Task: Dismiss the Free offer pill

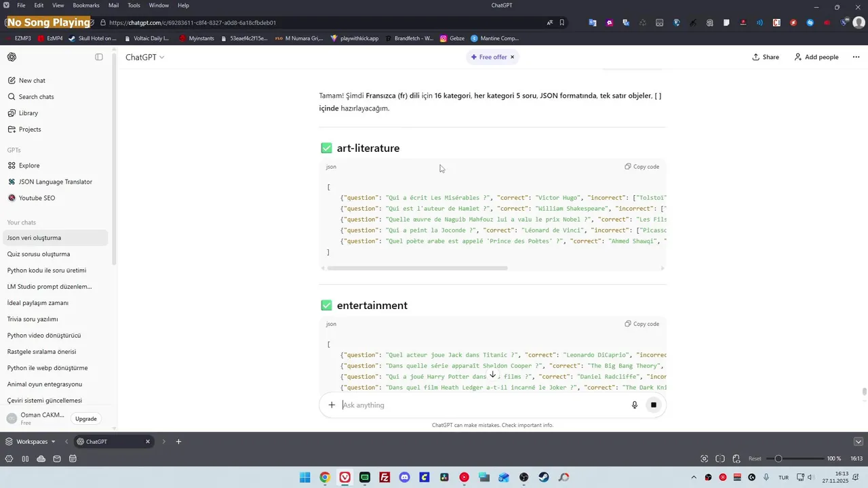Action: (x=512, y=57)
